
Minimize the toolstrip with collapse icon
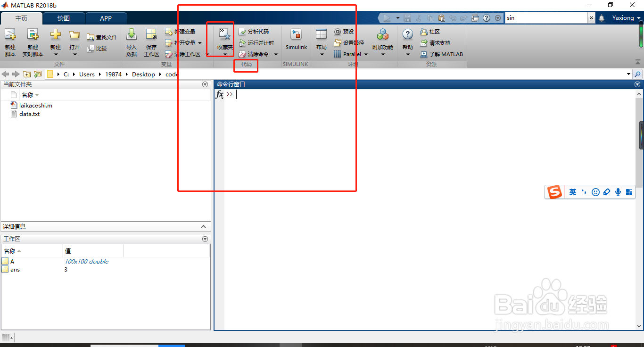[638, 62]
